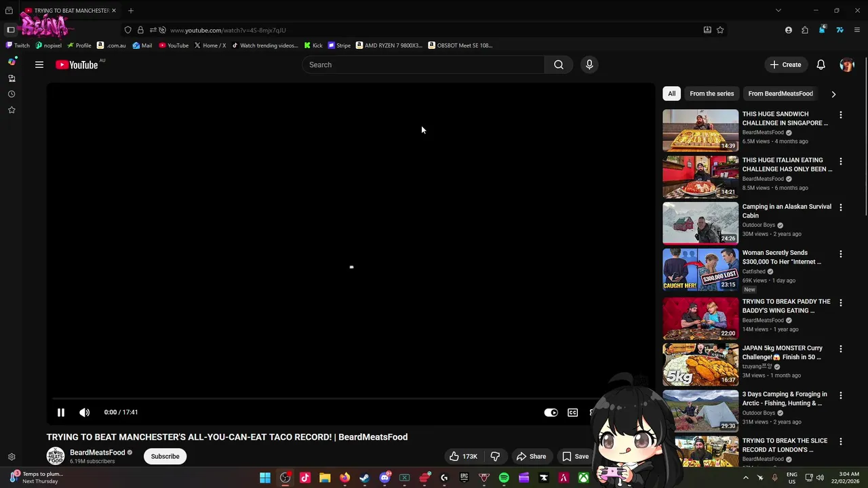Switch to the TRYING TO BEAT MANCHESTER tab
The width and height of the screenshot is (868, 488).
click(x=70, y=10)
